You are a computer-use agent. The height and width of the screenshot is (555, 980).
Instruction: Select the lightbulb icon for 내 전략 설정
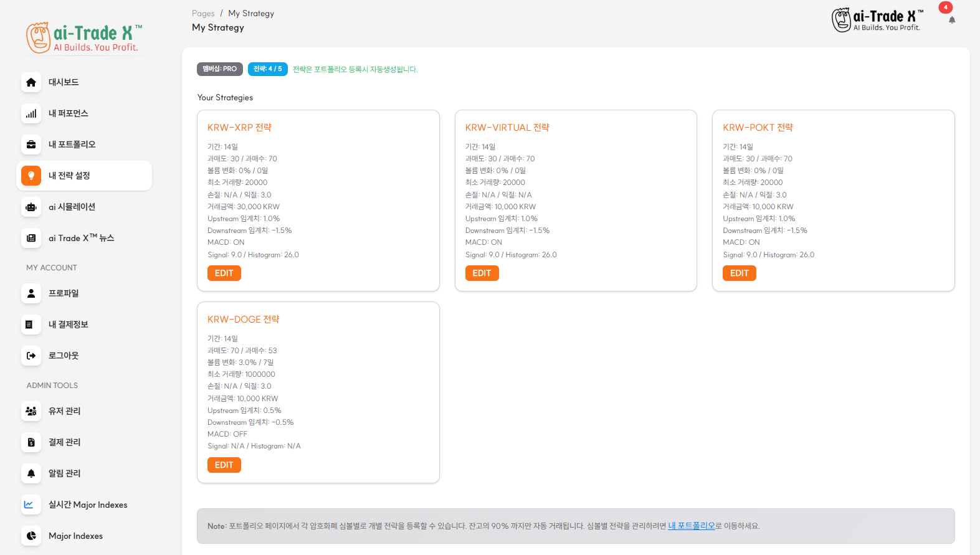[x=31, y=176]
